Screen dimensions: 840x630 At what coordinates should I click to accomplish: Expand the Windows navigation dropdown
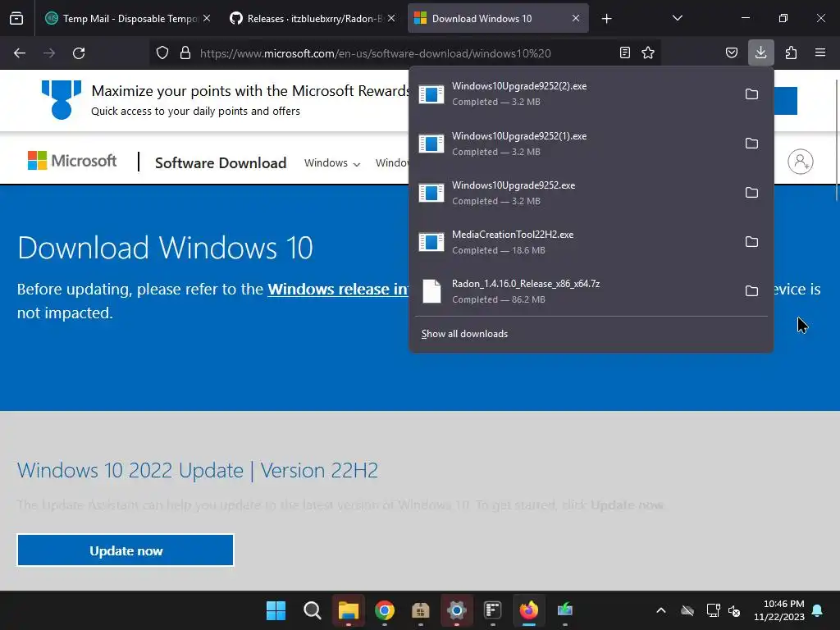click(332, 163)
